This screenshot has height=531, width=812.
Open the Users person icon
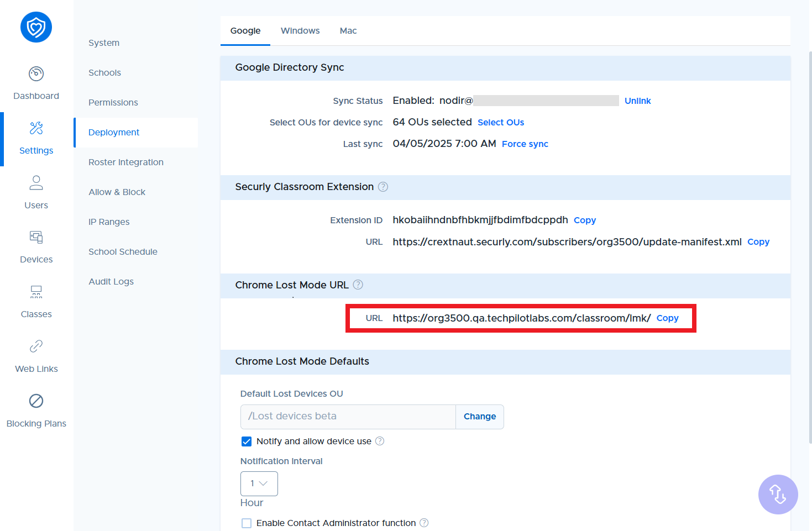(36, 182)
